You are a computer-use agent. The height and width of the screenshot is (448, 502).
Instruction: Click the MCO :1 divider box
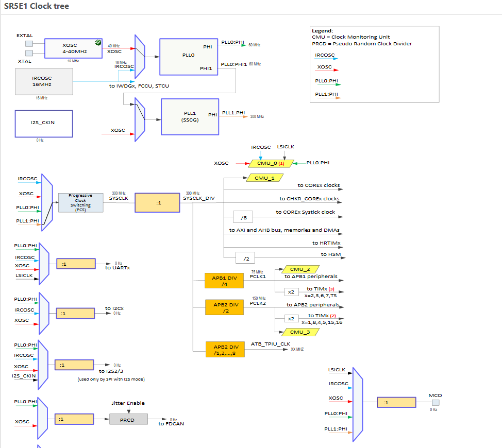(x=396, y=402)
